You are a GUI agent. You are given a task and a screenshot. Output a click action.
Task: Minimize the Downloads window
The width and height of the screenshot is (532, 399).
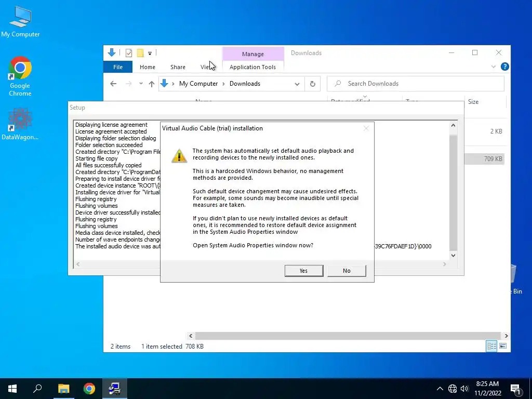(x=451, y=52)
